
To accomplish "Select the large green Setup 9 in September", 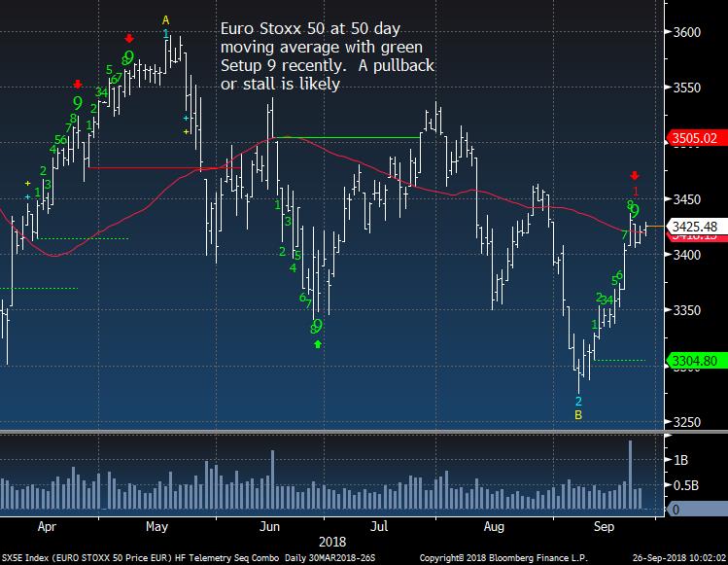I will (636, 210).
